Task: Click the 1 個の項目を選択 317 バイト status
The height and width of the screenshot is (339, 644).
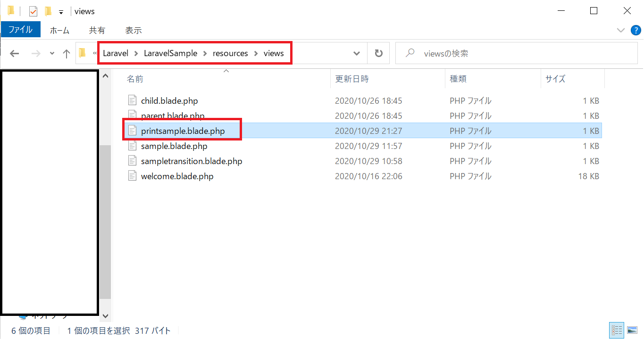Action: point(119,331)
